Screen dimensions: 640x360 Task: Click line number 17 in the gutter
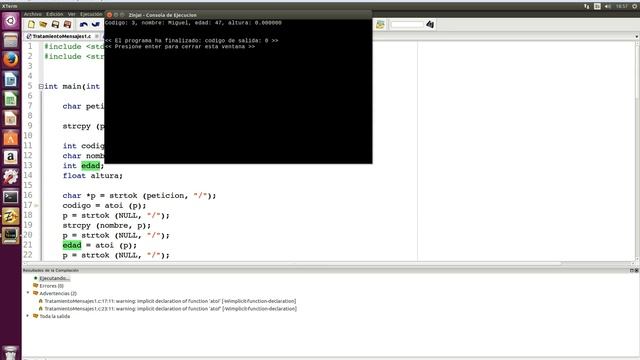(x=28, y=205)
